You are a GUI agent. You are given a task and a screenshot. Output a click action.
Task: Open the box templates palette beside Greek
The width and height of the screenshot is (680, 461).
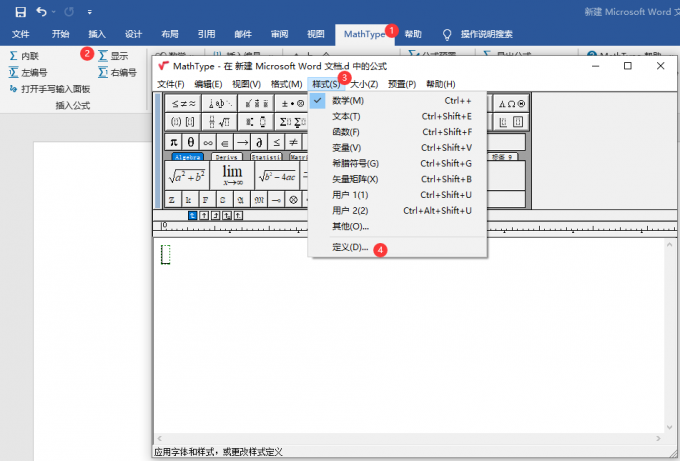pos(511,122)
